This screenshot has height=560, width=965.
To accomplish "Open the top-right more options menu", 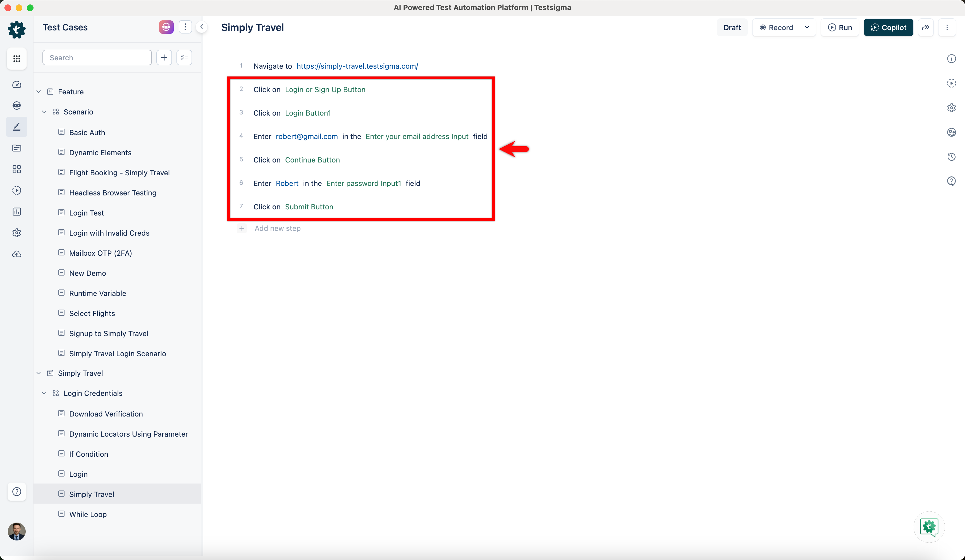I will coord(947,28).
